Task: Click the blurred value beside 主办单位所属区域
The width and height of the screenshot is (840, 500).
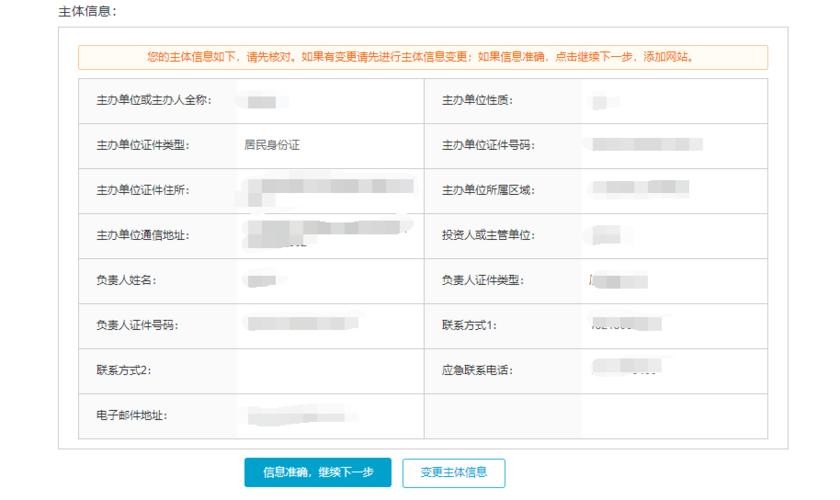Action: click(640, 188)
